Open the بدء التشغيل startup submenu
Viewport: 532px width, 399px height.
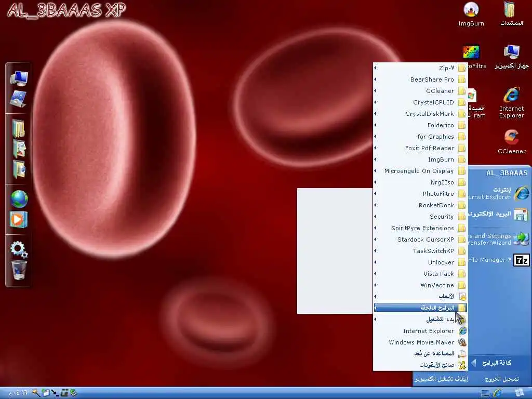click(x=420, y=320)
